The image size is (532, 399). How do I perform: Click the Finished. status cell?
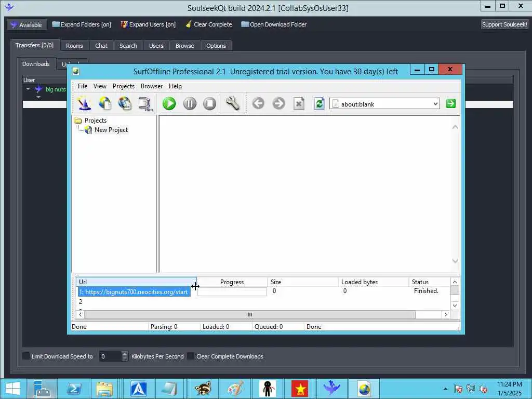(x=426, y=291)
